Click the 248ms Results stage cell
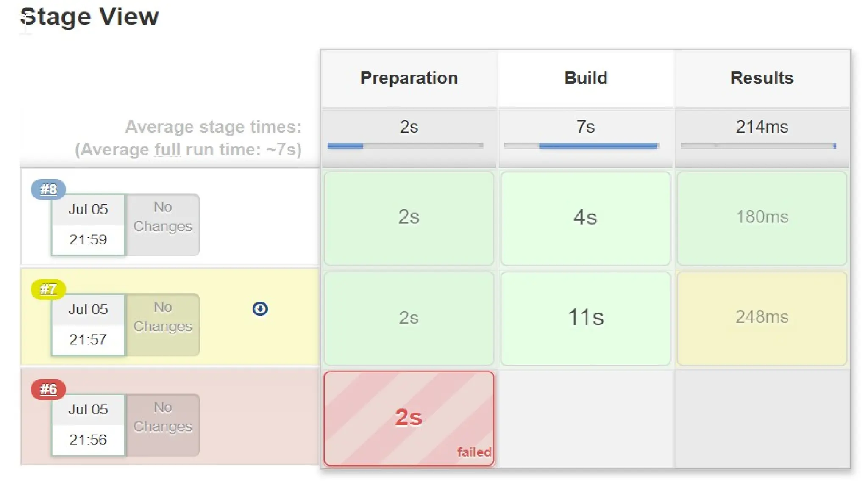Screen dimensions: 868x488 [762, 318]
